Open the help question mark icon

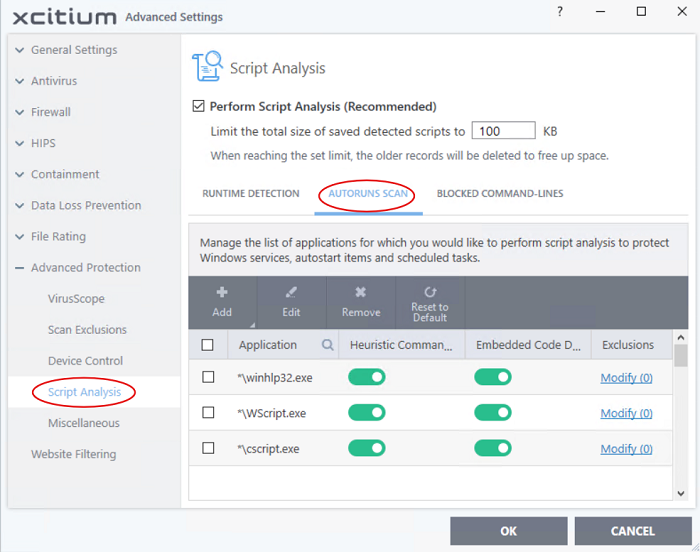click(560, 12)
